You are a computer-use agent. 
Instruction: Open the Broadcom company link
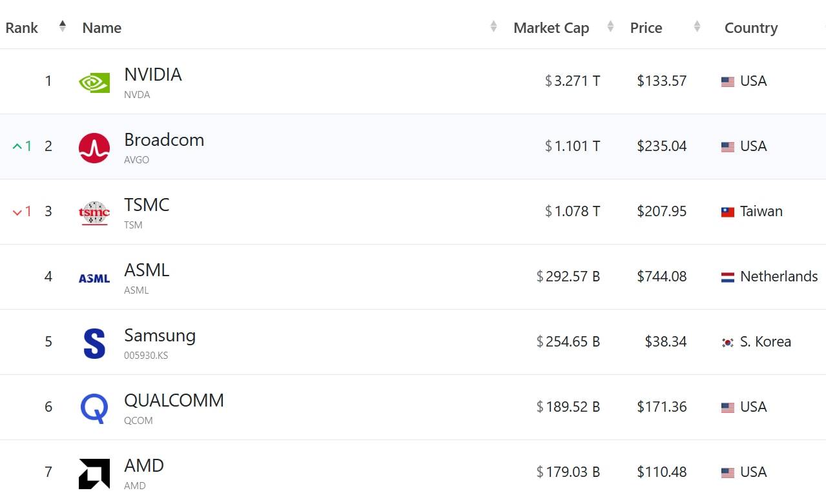tap(164, 140)
